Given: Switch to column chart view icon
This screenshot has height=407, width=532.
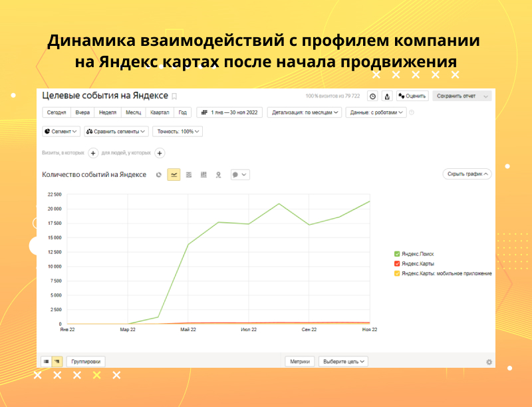Looking at the screenshot, I should [203, 175].
